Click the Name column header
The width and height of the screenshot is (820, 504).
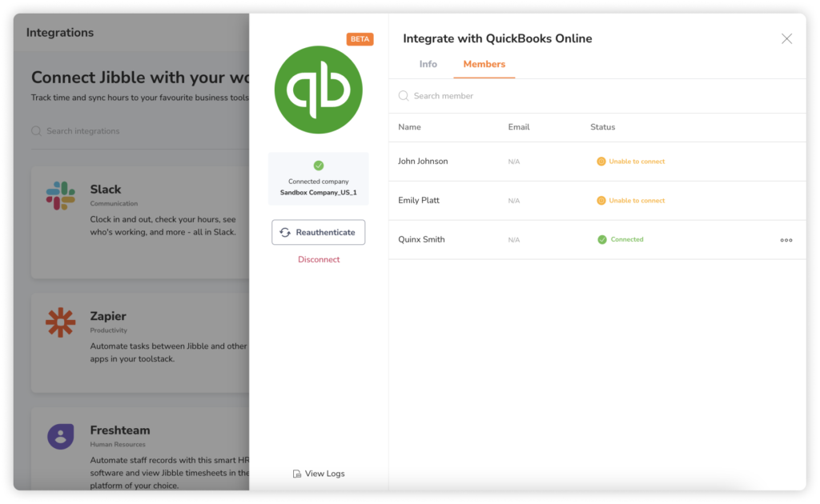click(x=409, y=127)
